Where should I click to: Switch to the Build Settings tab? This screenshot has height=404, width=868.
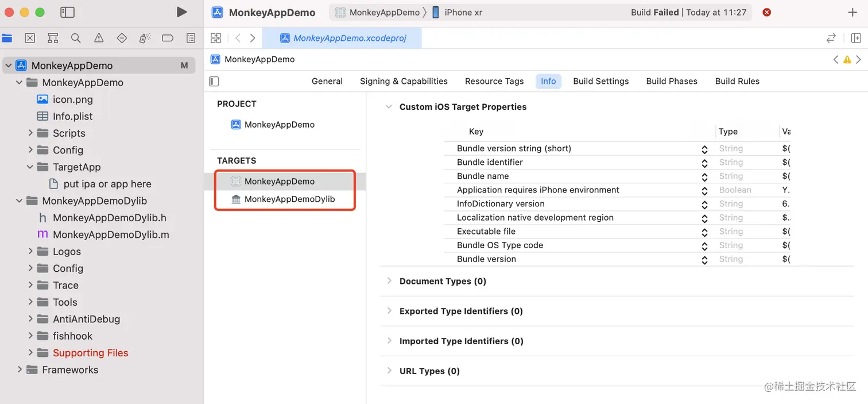600,81
